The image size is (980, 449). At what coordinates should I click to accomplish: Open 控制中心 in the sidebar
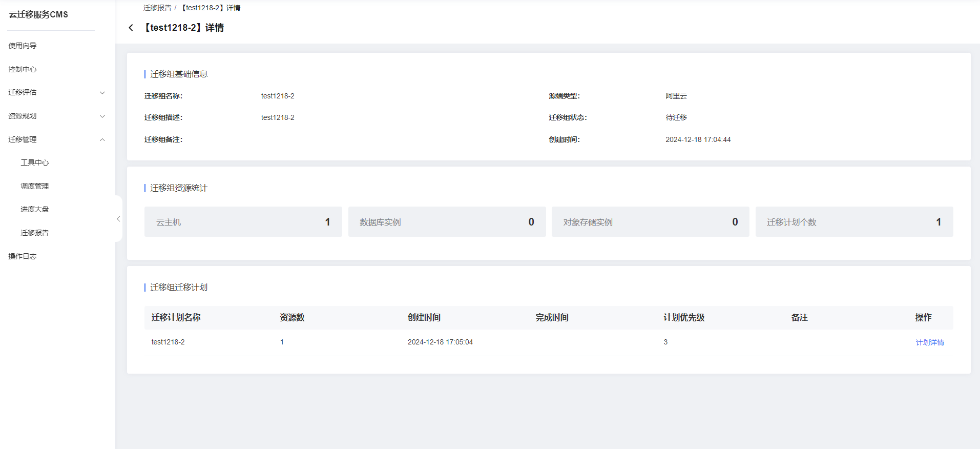pos(23,69)
